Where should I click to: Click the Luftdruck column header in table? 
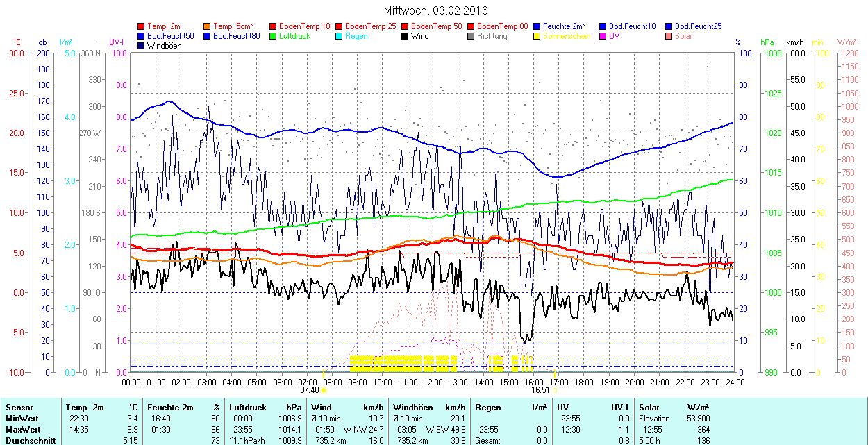pos(247,408)
